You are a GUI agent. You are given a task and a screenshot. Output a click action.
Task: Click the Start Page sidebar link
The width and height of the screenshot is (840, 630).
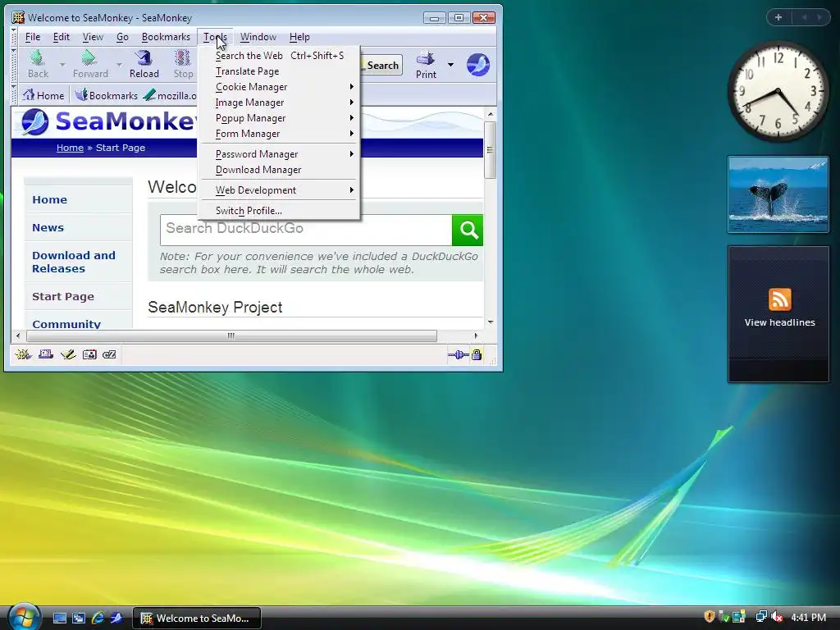click(x=62, y=296)
